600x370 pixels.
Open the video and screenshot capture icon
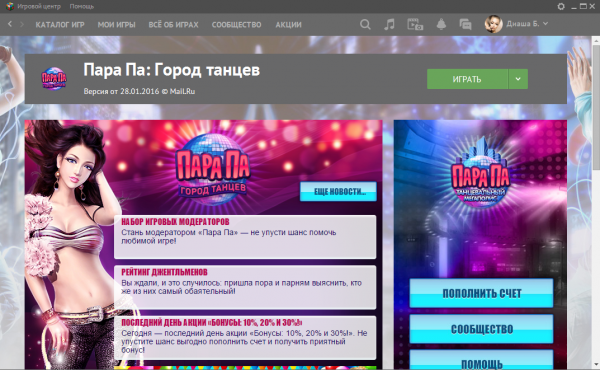(x=415, y=25)
